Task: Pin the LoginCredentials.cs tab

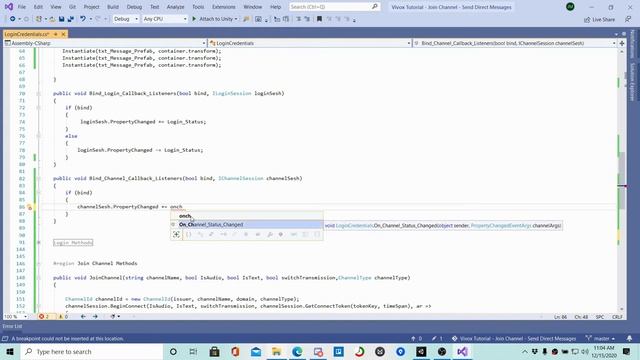Action: pos(56,34)
